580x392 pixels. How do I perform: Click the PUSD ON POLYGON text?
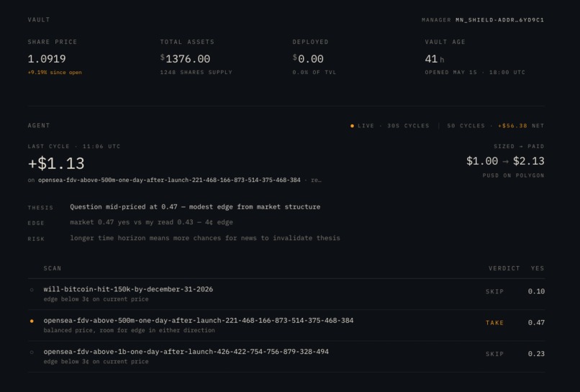(513, 176)
